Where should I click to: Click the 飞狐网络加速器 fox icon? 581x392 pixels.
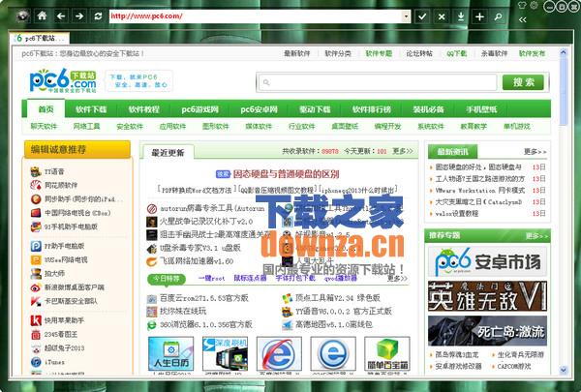coord(152,261)
